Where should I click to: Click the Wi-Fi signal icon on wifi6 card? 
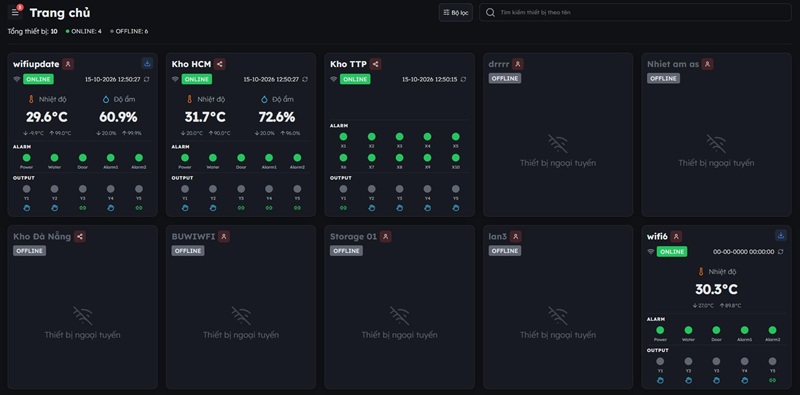coord(651,252)
